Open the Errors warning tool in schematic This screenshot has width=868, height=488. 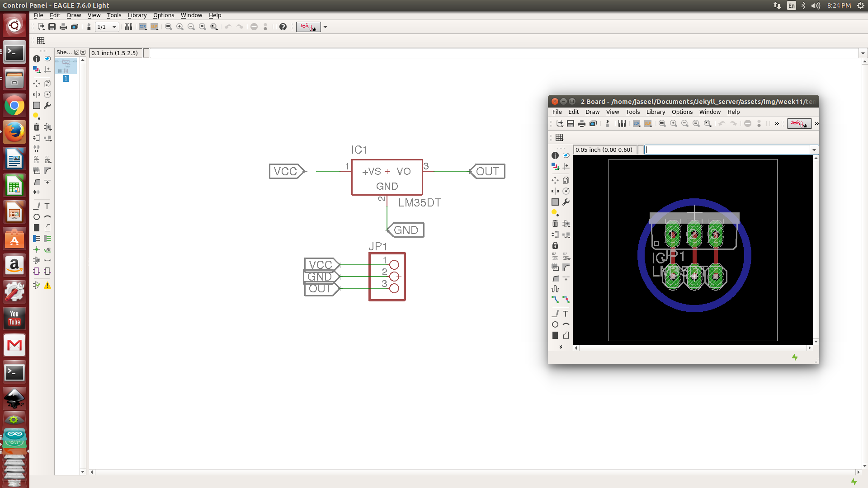47,285
